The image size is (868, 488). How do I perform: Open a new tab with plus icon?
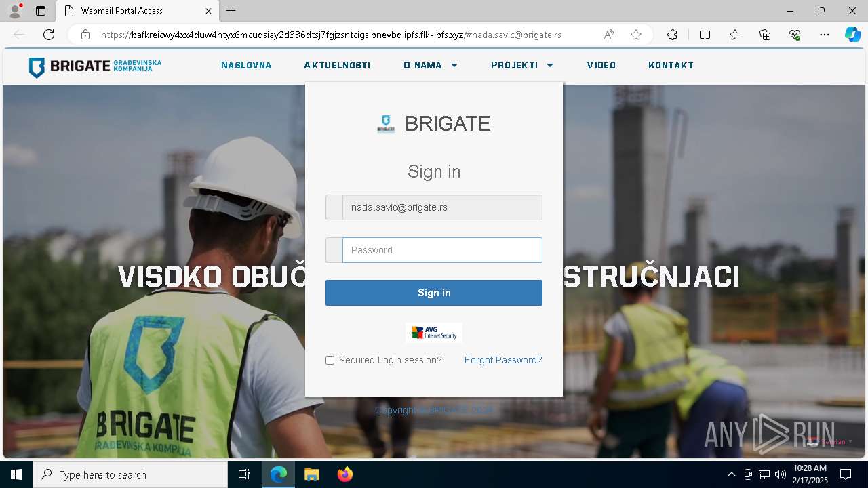(x=231, y=11)
